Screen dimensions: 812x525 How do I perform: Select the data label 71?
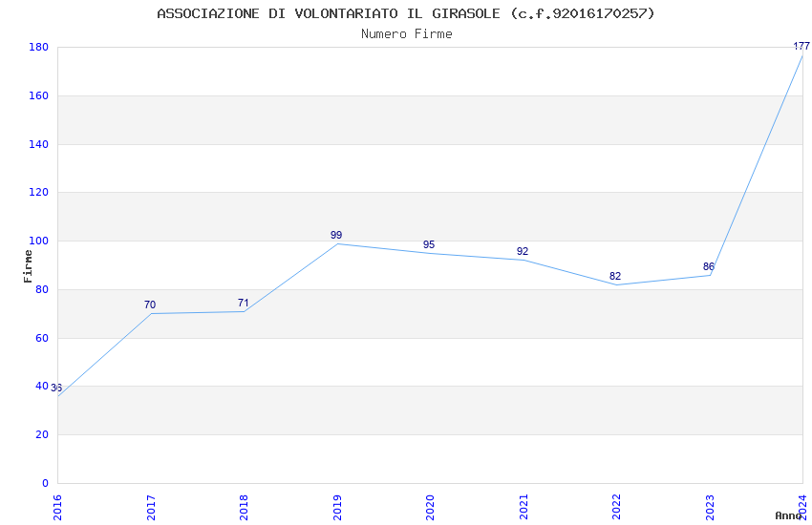pyautogui.click(x=244, y=303)
